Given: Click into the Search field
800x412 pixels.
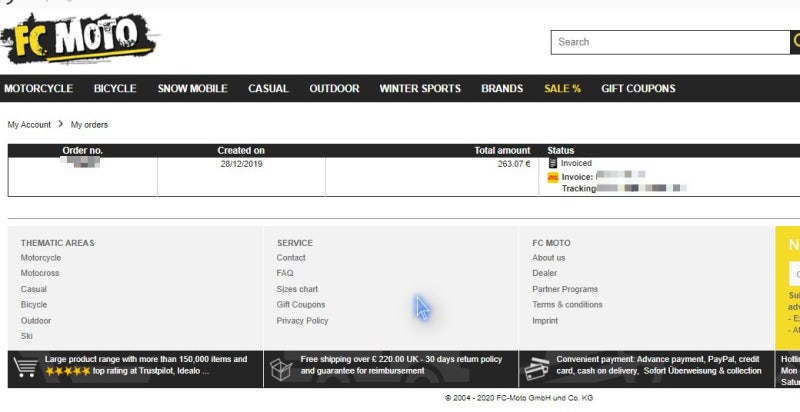Looking at the screenshot, I should point(670,42).
